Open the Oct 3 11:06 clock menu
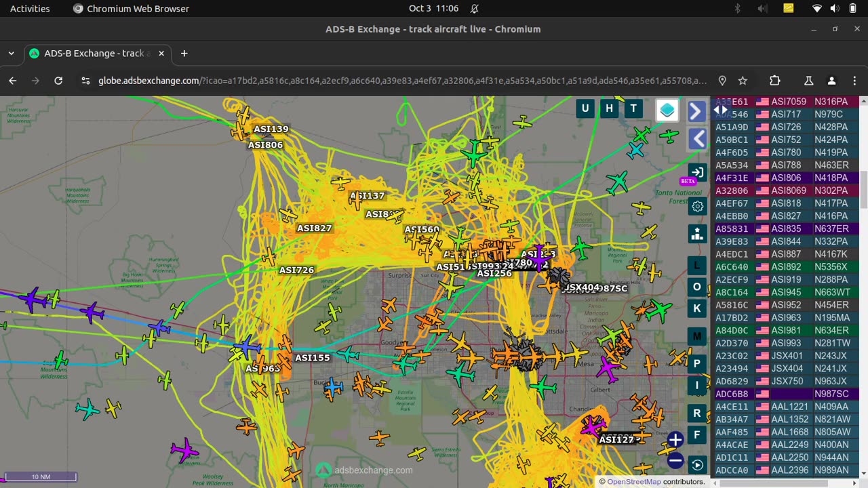The image size is (868, 488). click(434, 9)
